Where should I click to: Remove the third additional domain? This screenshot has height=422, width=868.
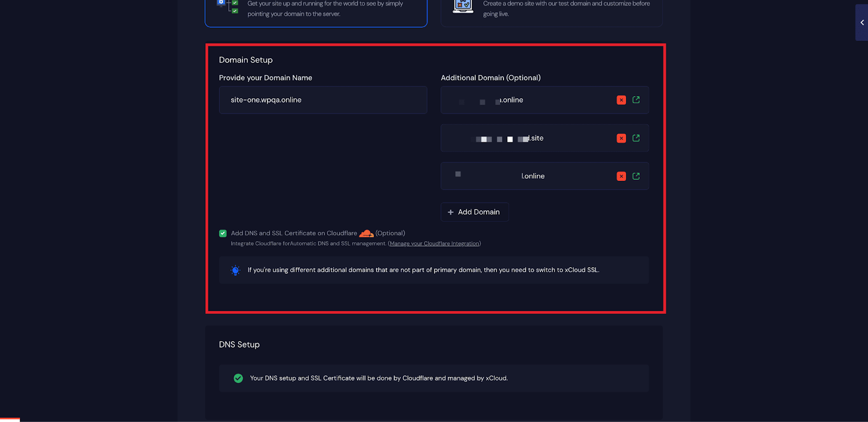coord(622,176)
